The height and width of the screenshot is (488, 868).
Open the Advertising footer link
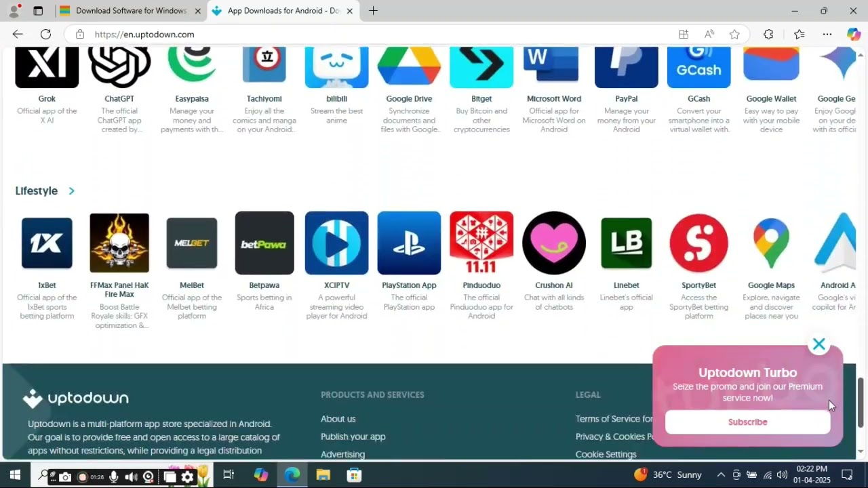pos(343,454)
